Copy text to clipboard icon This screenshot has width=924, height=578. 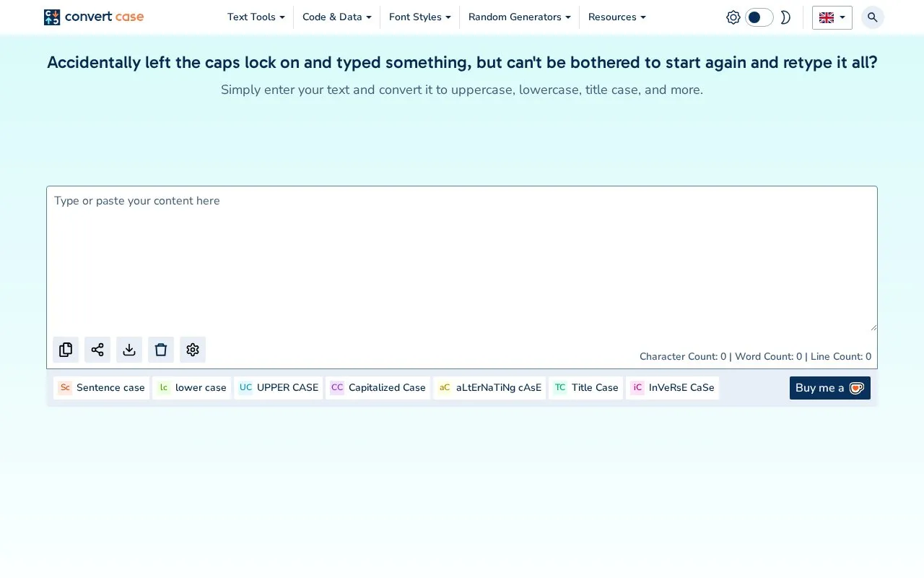pos(66,350)
